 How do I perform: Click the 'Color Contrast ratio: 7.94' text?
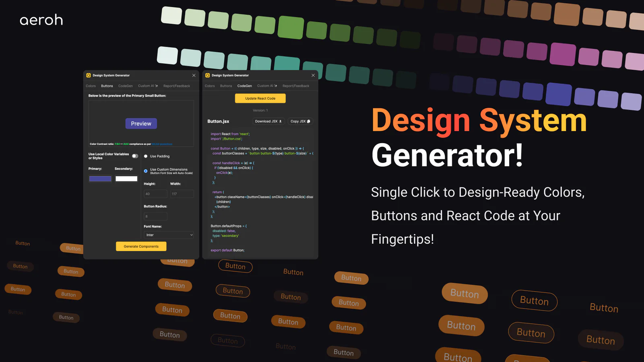click(105, 144)
